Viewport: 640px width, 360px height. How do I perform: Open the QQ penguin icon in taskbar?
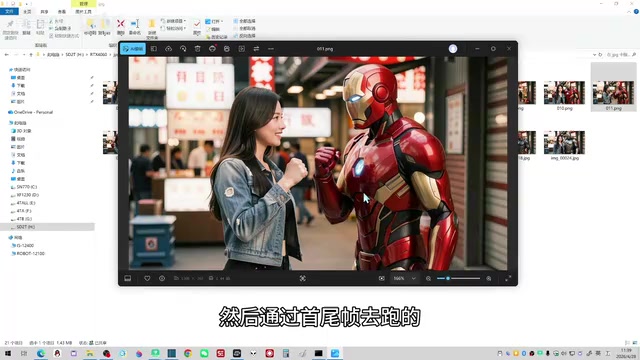[57, 353]
